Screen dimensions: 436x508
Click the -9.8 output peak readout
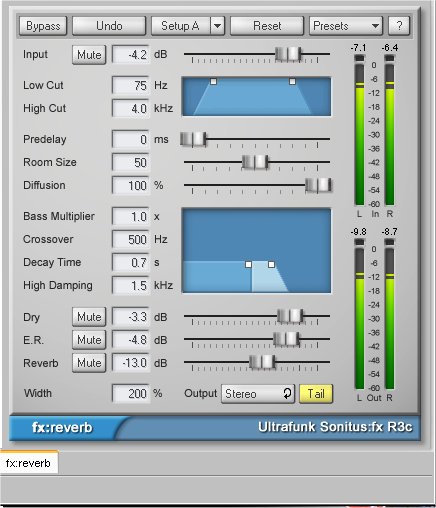coord(359,232)
